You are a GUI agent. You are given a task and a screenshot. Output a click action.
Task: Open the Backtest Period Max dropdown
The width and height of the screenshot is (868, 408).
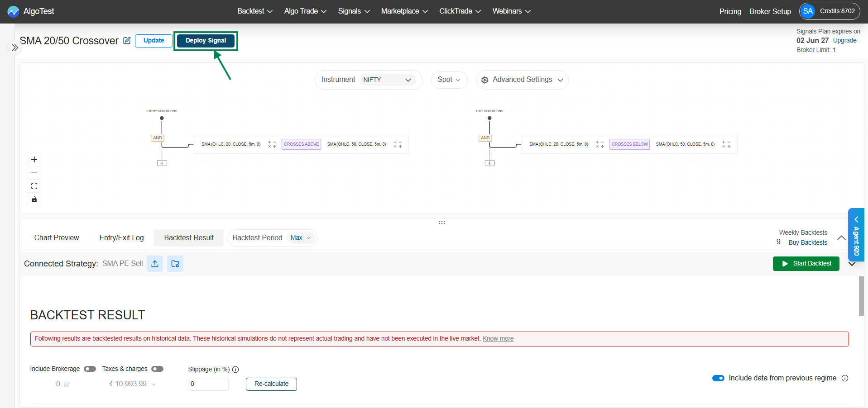pyautogui.click(x=301, y=238)
